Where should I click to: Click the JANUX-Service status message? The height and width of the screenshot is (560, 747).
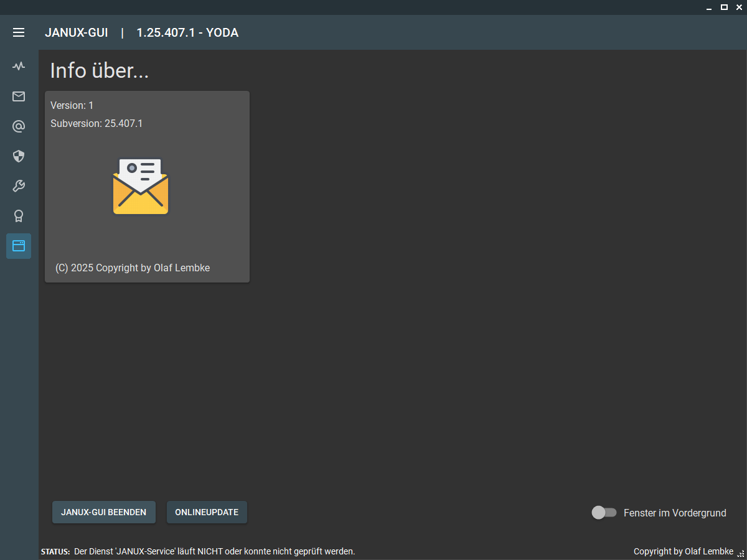(x=214, y=551)
